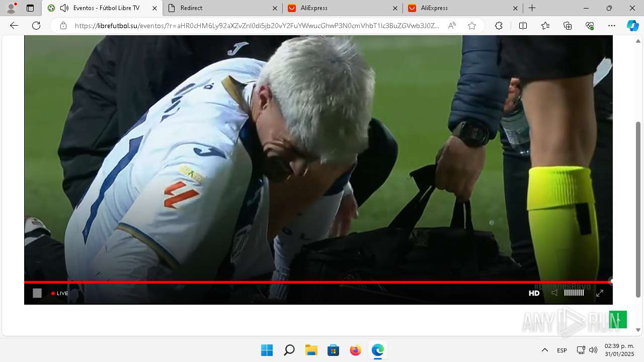The height and width of the screenshot is (362, 644).
Task: Open the tab actions menu icon
Action: coord(30,8)
